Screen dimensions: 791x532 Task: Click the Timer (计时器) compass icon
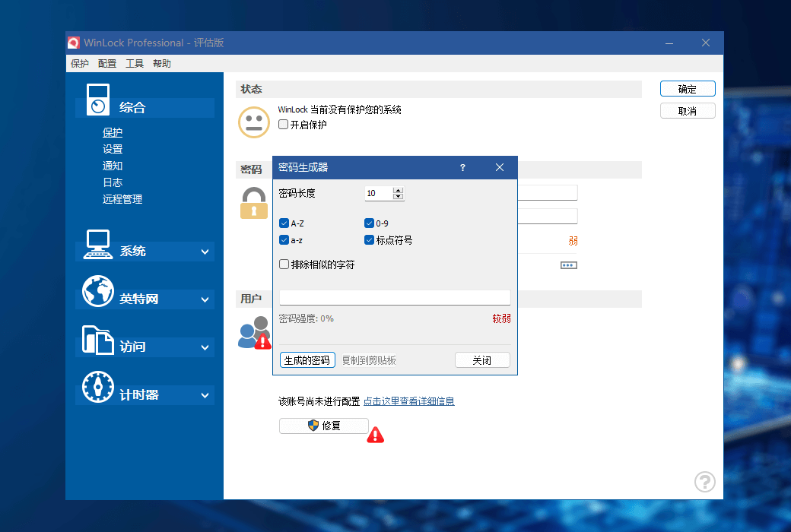point(98,387)
